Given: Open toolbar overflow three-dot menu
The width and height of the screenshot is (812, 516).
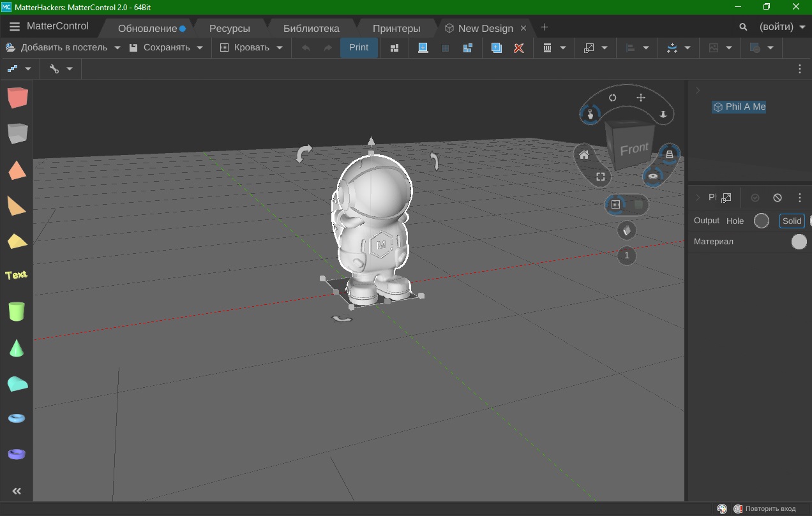Looking at the screenshot, I should pos(800,69).
